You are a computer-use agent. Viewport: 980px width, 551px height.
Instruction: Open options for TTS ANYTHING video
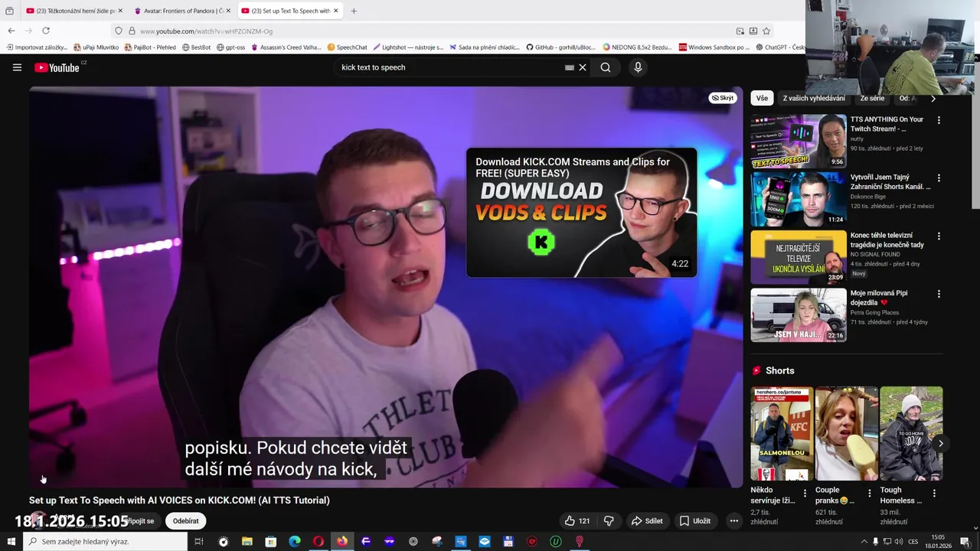[x=939, y=120]
